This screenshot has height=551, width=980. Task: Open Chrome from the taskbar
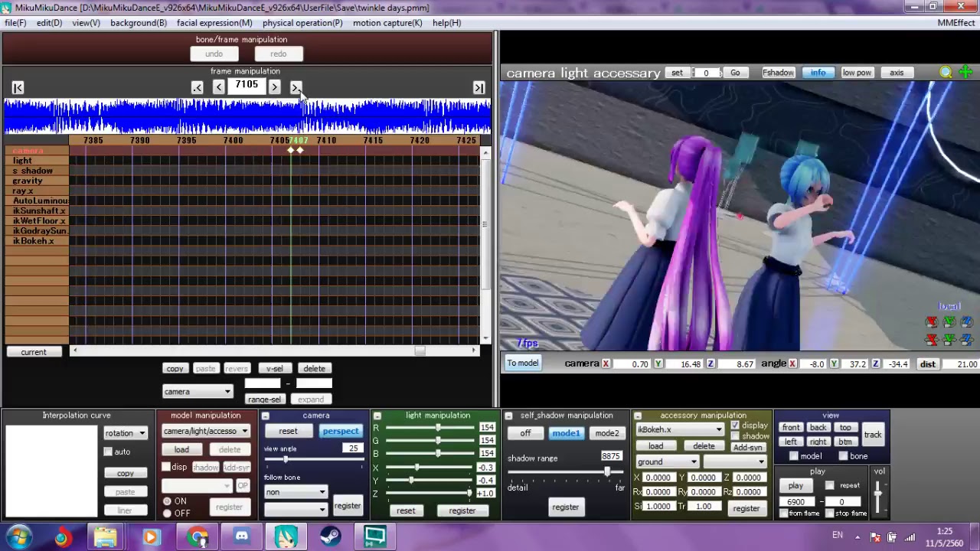coord(198,537)
